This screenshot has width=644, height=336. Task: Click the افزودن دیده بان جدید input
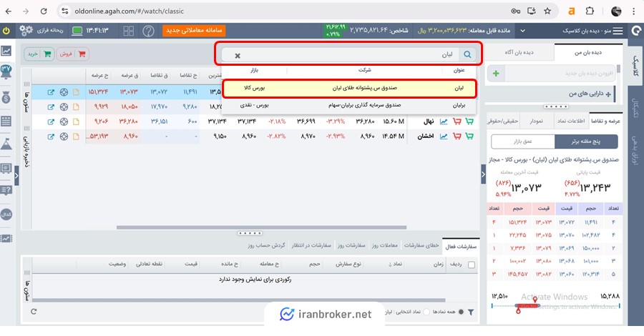coord(560,74)
